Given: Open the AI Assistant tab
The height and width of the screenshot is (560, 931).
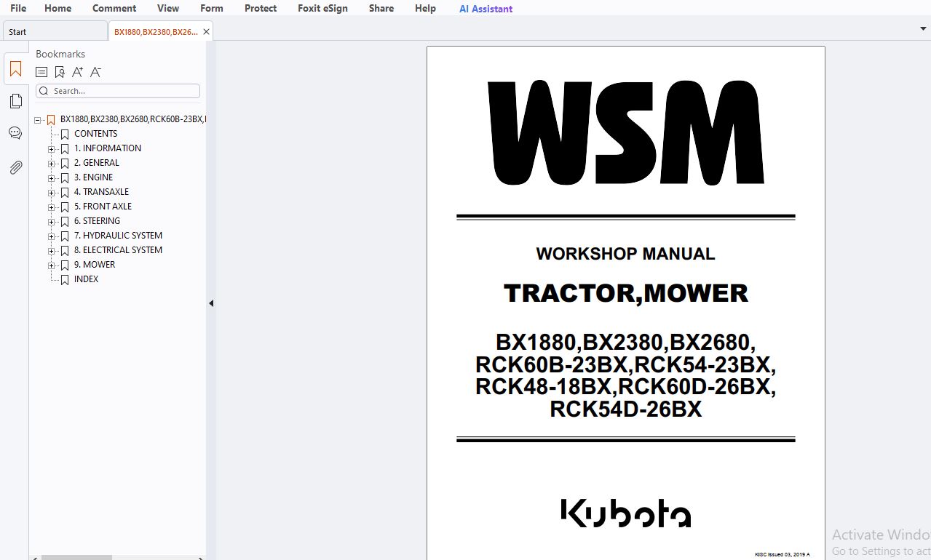Looking at the screenshot, I should (x=486, y=9).
